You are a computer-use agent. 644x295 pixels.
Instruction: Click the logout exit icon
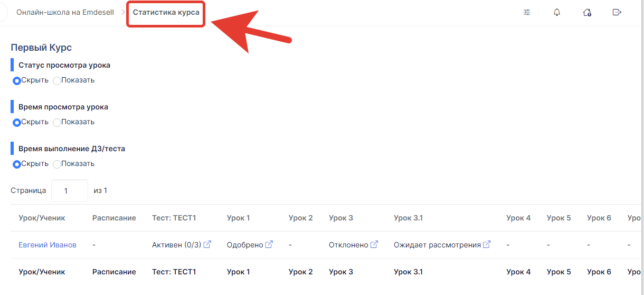tap(617, 12)
